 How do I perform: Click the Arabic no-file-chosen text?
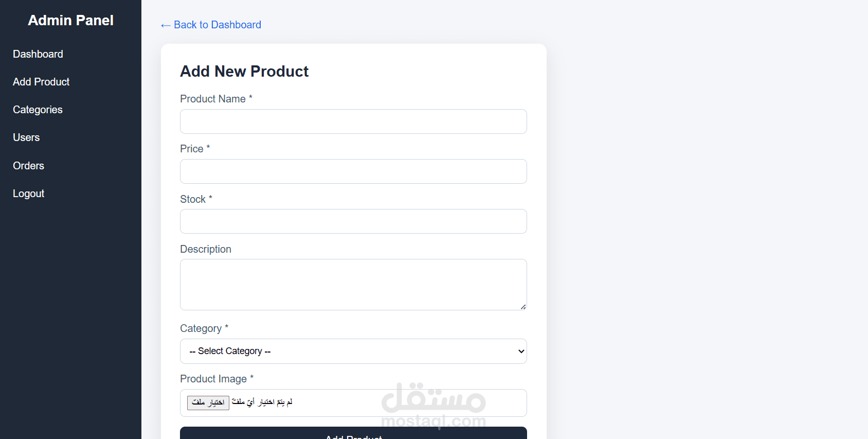pyautogui.click(x=262, y=402)
